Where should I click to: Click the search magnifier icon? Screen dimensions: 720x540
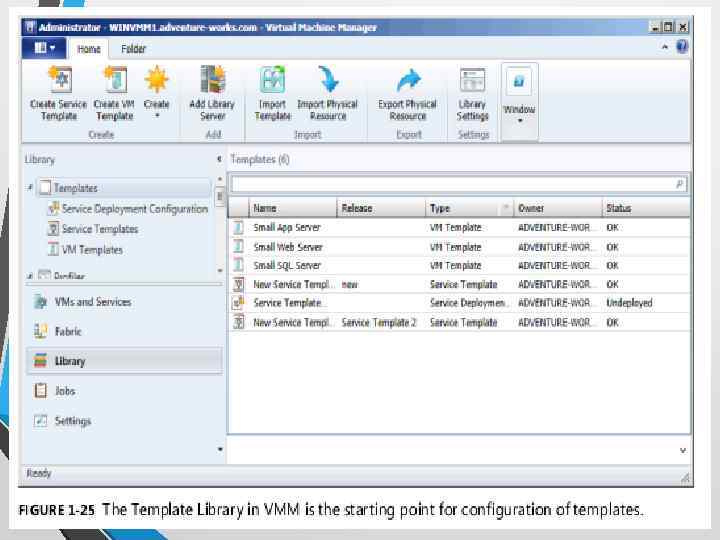680,184
